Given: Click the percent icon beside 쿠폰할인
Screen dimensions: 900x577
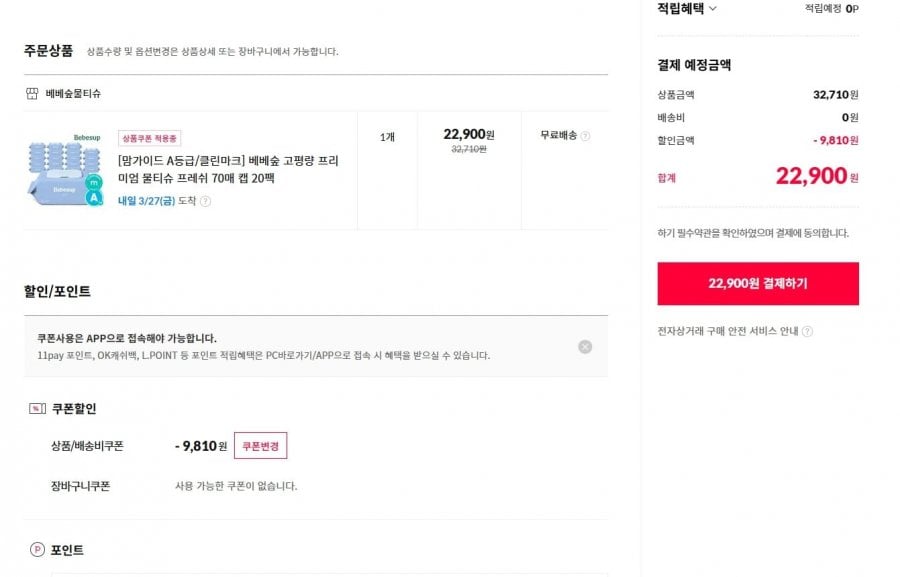Looking at the screenshot, I should point(37,408).
